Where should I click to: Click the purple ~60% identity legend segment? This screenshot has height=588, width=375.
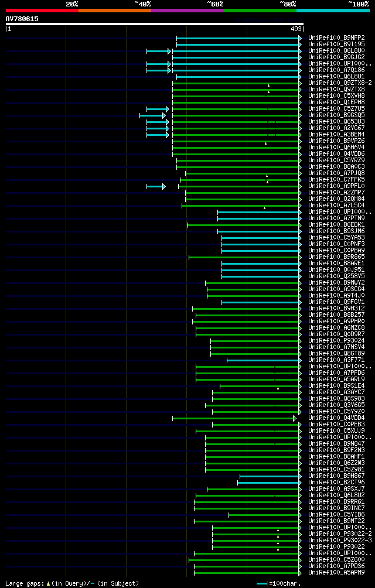coord(187,11)
